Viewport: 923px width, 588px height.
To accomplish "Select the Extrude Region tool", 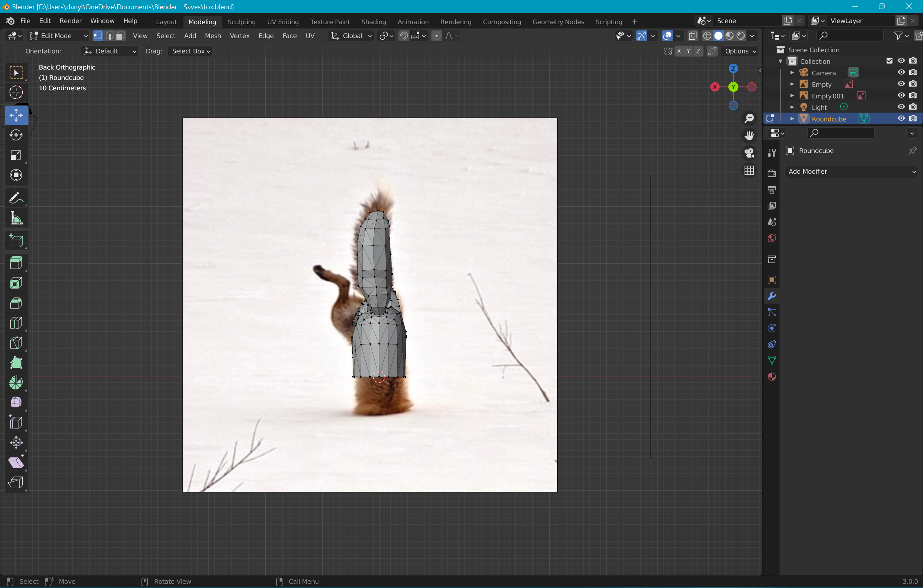I will [16, 263].
